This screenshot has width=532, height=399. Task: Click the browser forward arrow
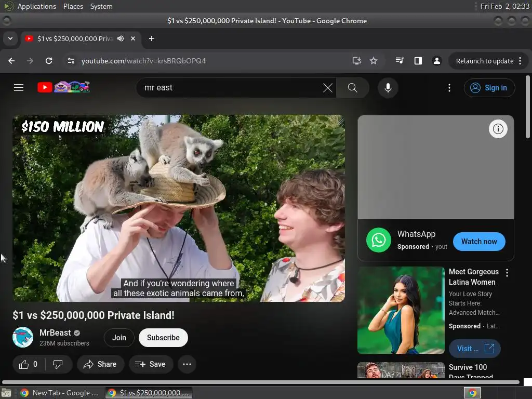[30, 61]
